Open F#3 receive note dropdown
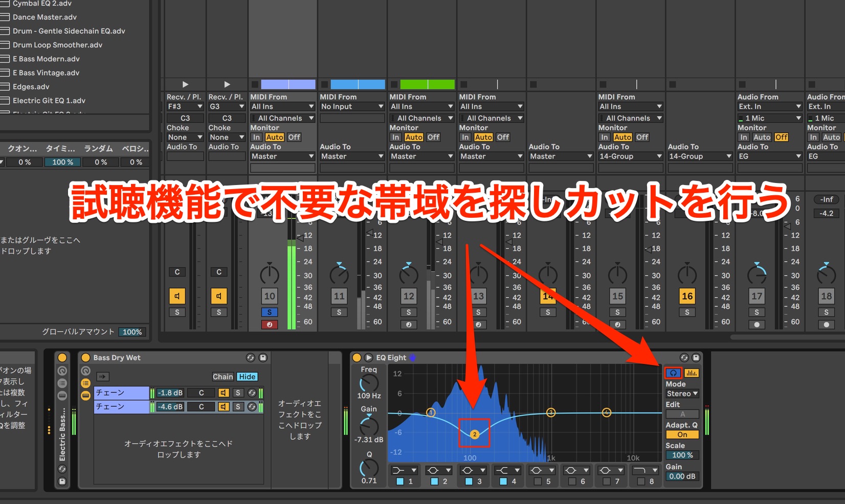Viewport: 845px width, 504px height. [x=185, y=106]
